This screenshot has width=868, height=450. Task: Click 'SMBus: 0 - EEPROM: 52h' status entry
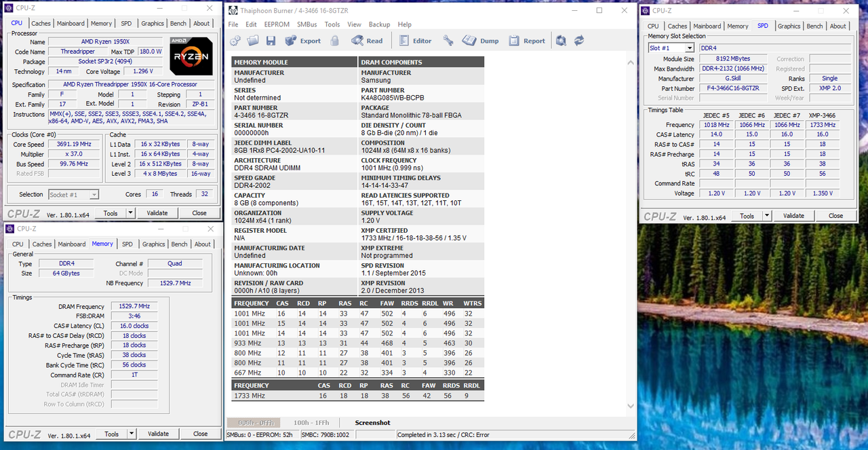(x=260, y=435)
